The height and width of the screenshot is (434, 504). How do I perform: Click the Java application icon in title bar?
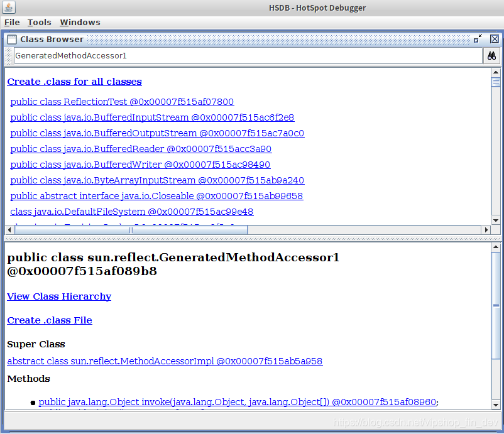pyautogui.click(x=9, y=8)
